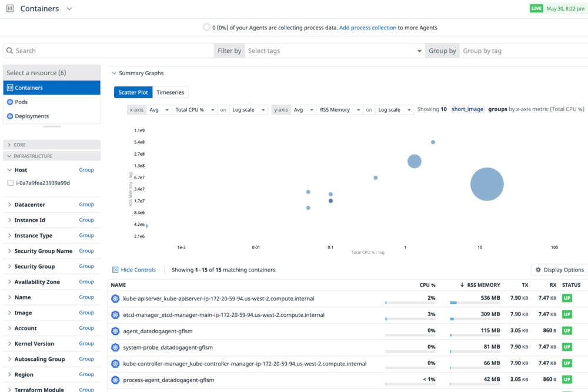Viewport: 588px width, 392px height.
Task: Open the y-axis Log scale dropdown
Action: coord(395,110)
